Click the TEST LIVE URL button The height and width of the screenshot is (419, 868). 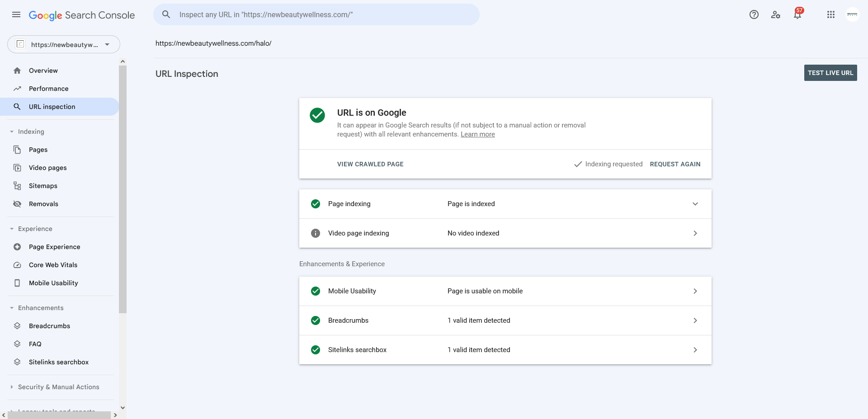[830, 73]
